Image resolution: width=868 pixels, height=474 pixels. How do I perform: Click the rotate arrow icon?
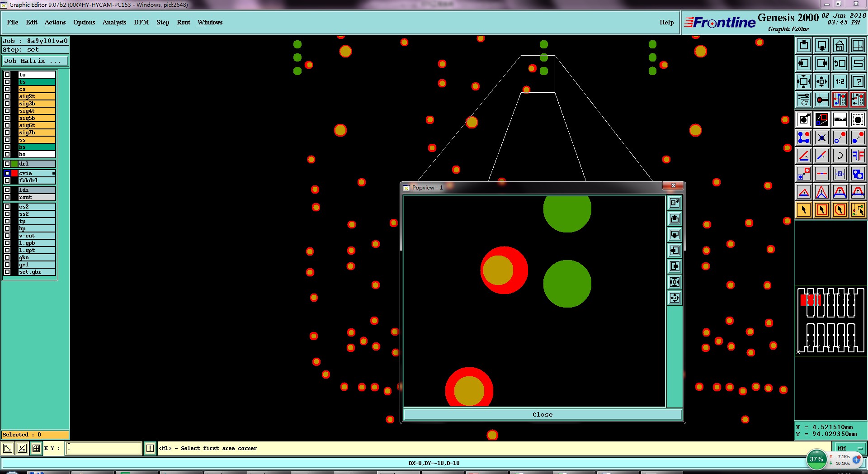(840, 156)
